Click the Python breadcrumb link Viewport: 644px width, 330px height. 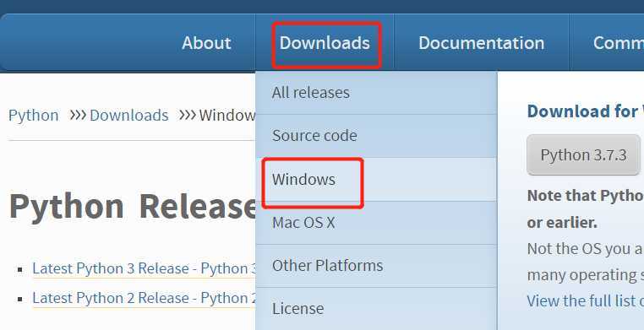pos(33,116)
